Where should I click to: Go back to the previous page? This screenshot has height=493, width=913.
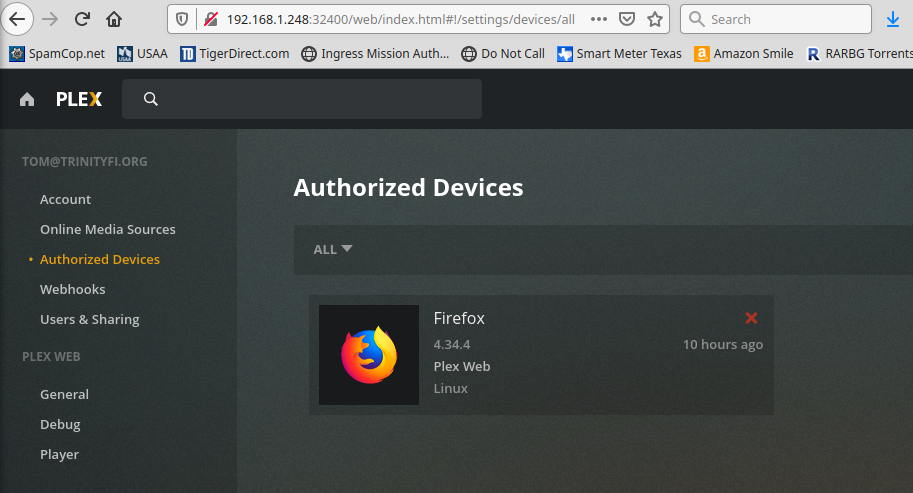point(18,19)
